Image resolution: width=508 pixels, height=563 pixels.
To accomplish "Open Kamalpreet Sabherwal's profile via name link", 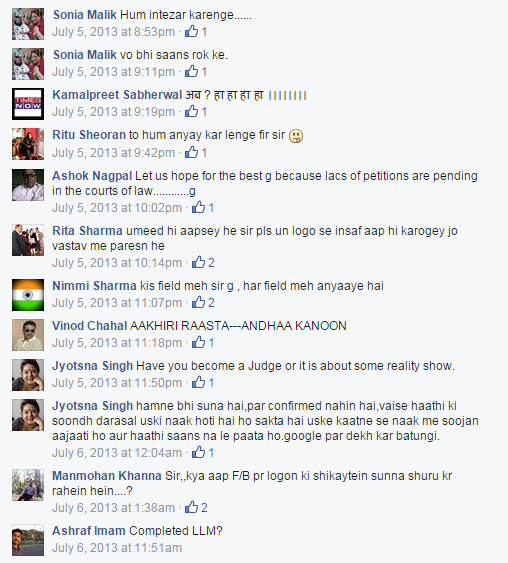I will (117, 95).
